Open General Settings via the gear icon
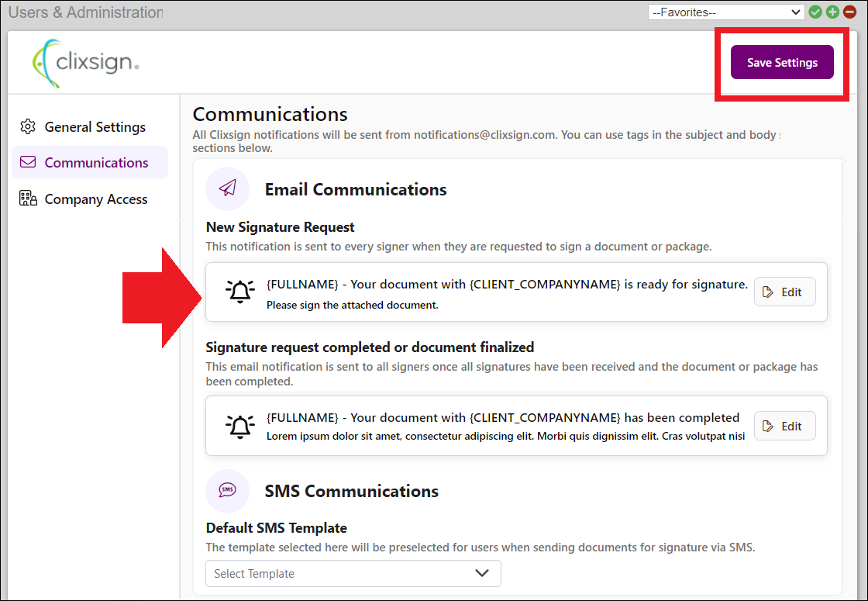 (x=28, y=126)
